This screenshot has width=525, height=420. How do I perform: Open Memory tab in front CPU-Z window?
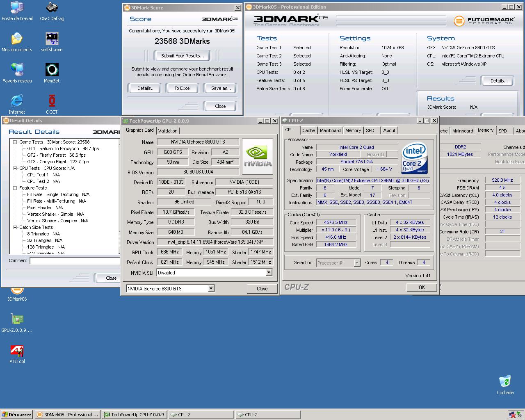tap(353, 130)
